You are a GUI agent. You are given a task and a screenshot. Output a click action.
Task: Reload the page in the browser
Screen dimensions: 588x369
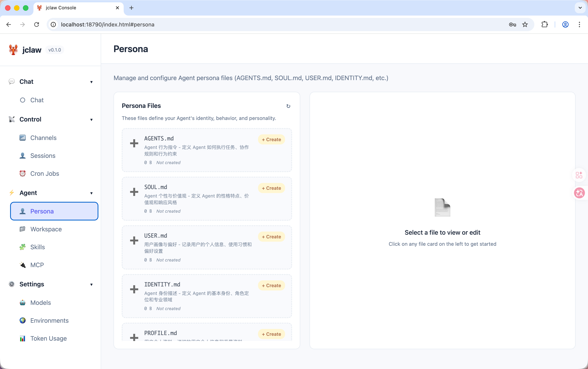coord(37,24)
